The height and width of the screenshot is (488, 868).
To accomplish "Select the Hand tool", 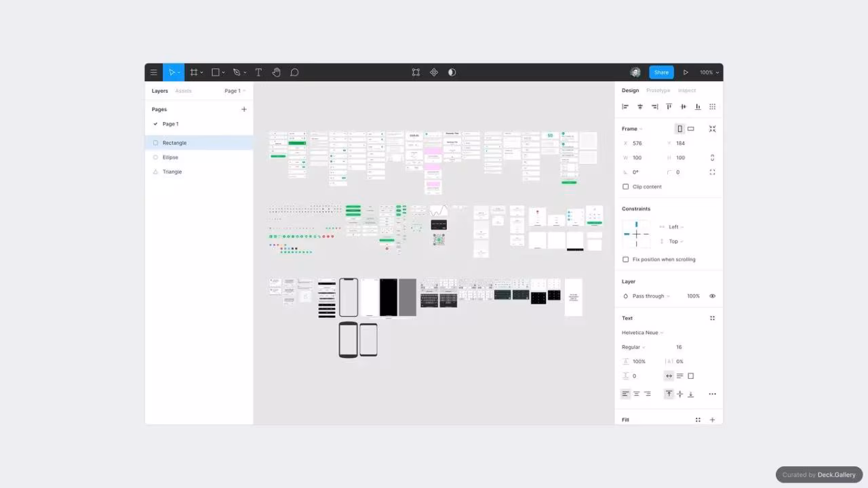I will 276,73.
